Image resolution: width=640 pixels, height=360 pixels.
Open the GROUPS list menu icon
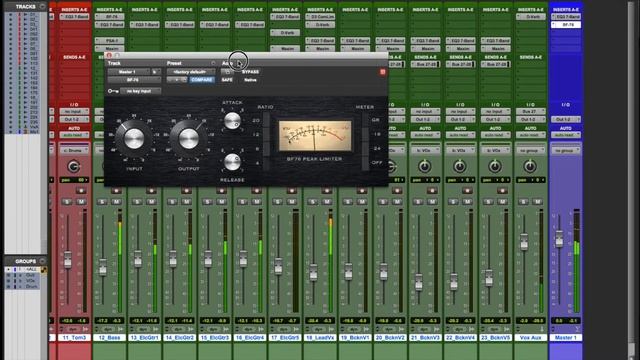tap(42, 261)
